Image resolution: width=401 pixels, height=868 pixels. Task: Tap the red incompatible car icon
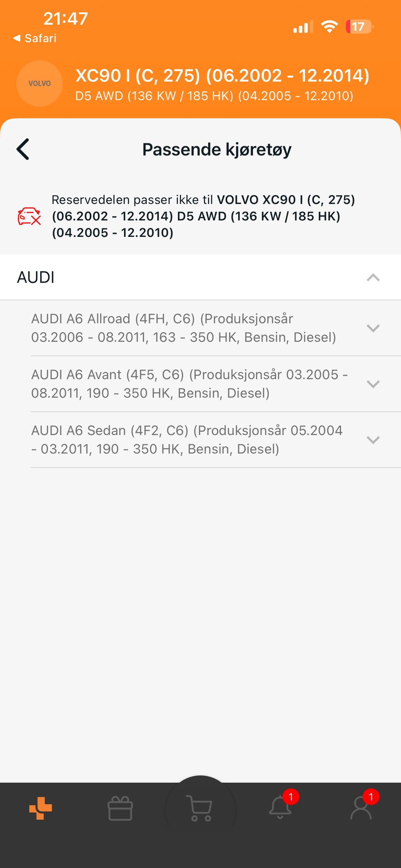(29, 216)
